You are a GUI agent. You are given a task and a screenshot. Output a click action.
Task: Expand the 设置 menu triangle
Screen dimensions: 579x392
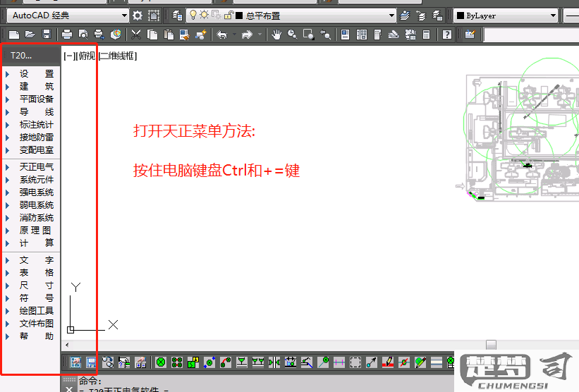[x=7, y=74]
